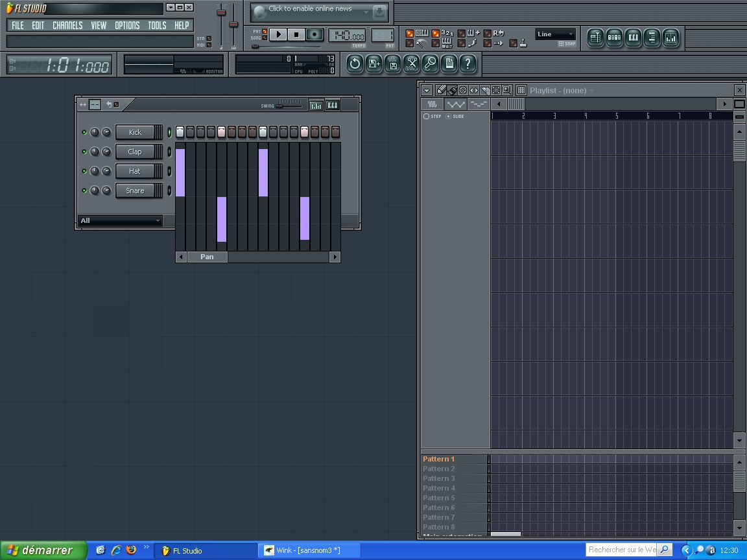Start playback with the Play button
Screen dimensions: 747x560
click(278, 34)
